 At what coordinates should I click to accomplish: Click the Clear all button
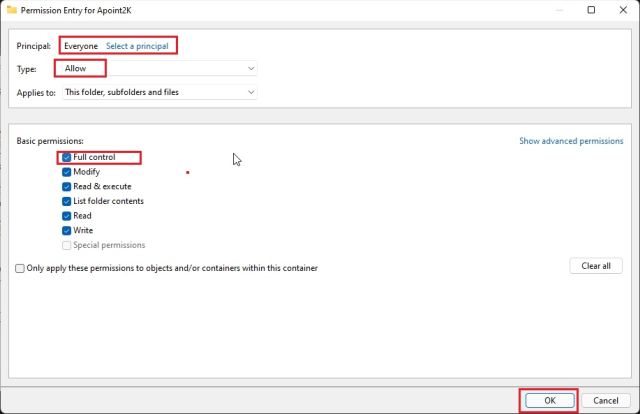pyautogui.click(x=596, y=266)
